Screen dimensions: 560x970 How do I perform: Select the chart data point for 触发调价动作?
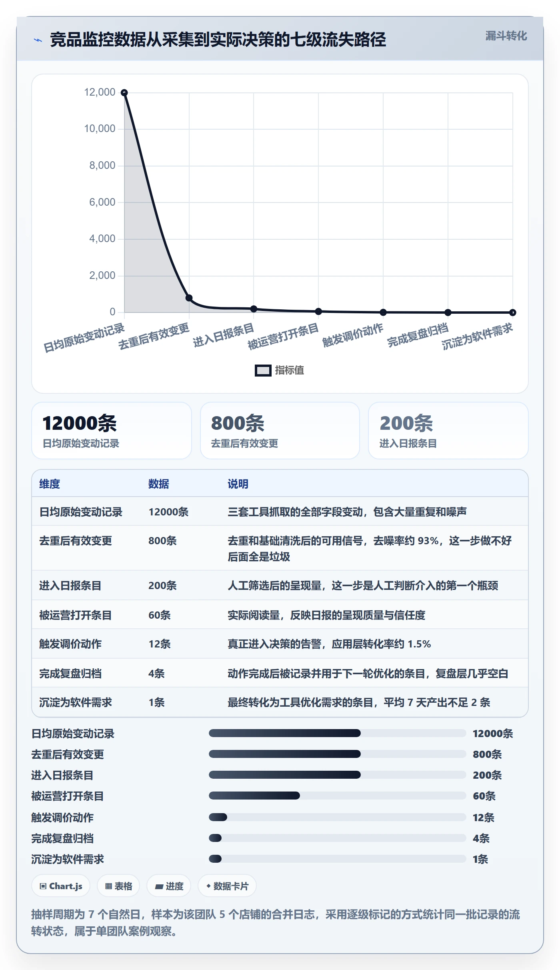pyautogui.click(x=383, y=312)
